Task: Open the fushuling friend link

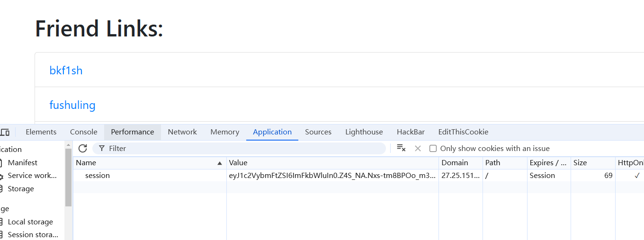Action: click(72, 105)
